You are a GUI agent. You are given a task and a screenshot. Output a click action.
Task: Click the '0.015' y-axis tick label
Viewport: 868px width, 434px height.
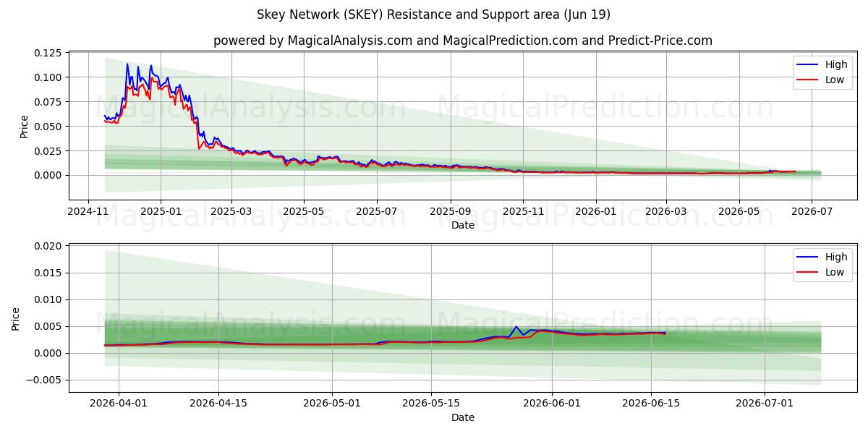[x=48, y=273]
